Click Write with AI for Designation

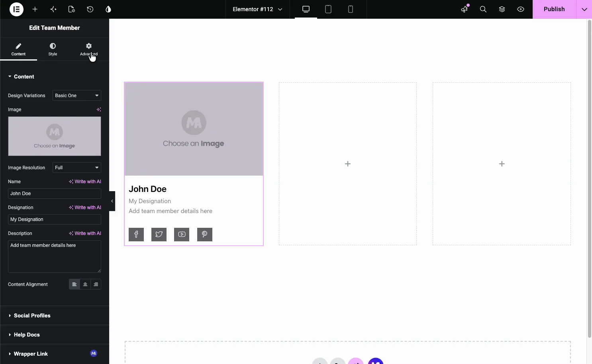85,207
